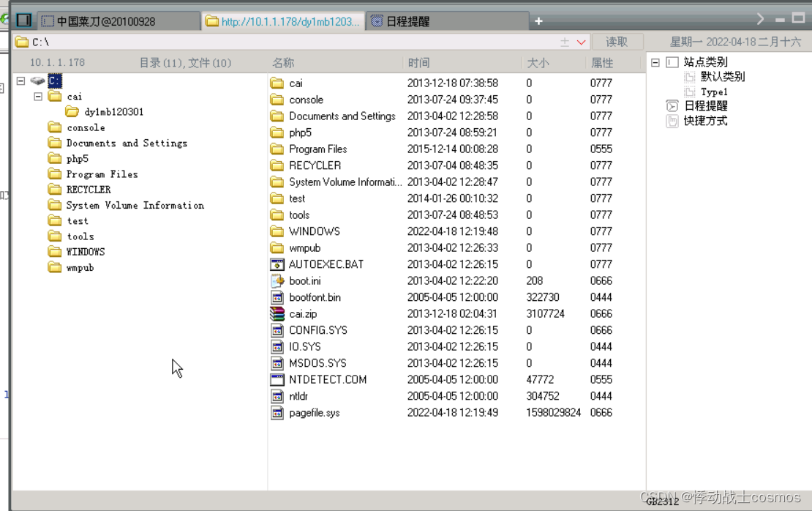
Task: Click the Program Files folder icon in list
Action: click(277, 149)
